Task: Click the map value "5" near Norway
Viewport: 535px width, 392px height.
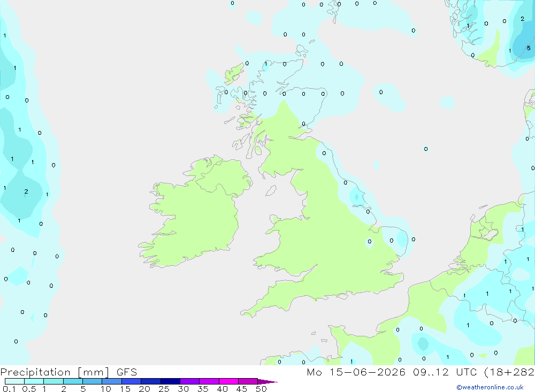Action: click(529, 48)
